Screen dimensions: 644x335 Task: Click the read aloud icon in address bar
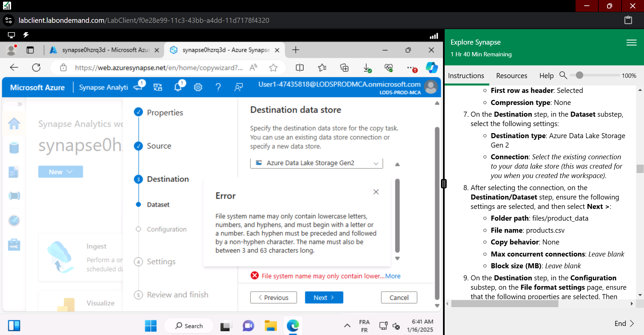tap(253, 67)
